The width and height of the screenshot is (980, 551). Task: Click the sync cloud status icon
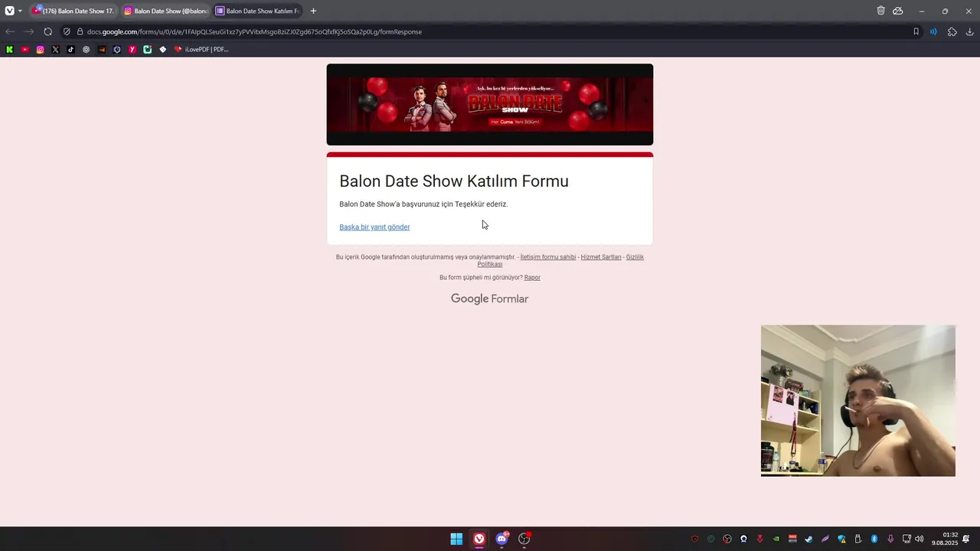(898, 11)
